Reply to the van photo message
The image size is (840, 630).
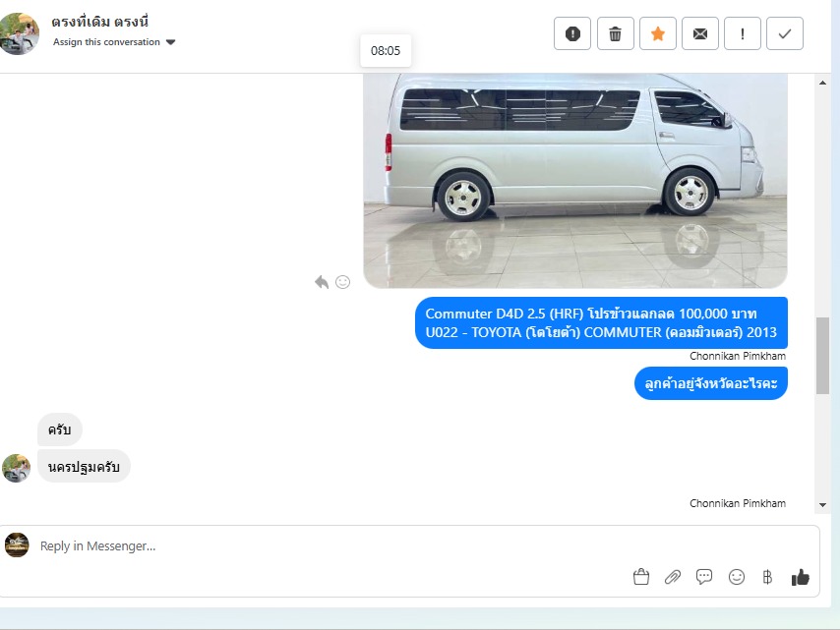(x=322, y=282)
